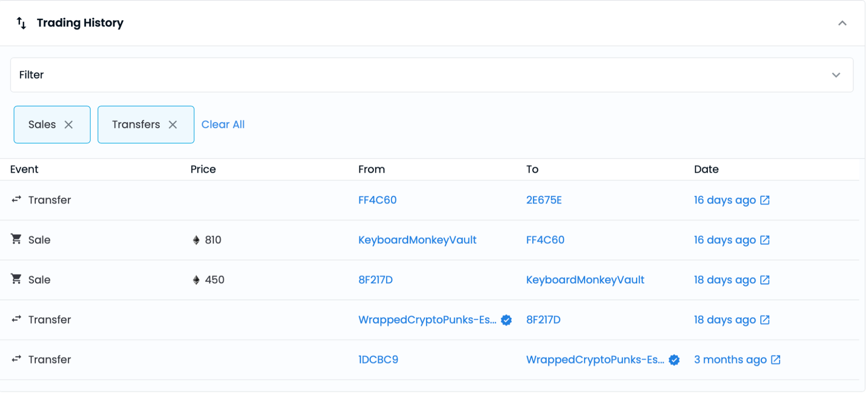Click the Date column header
868x395 pixels.
(706, 169)
